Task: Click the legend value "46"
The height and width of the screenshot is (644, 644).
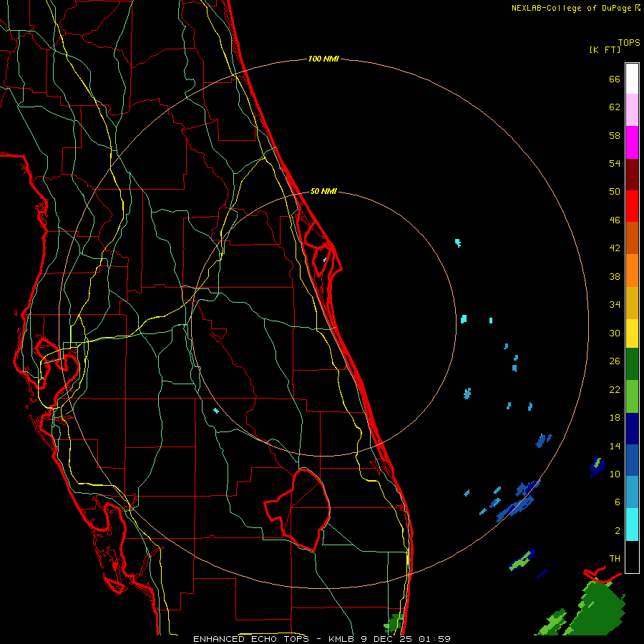Action: point(615,220)
